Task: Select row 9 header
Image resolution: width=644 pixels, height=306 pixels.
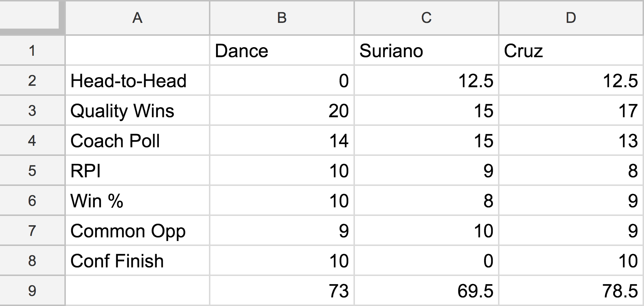Action: (x=32, y=291)
